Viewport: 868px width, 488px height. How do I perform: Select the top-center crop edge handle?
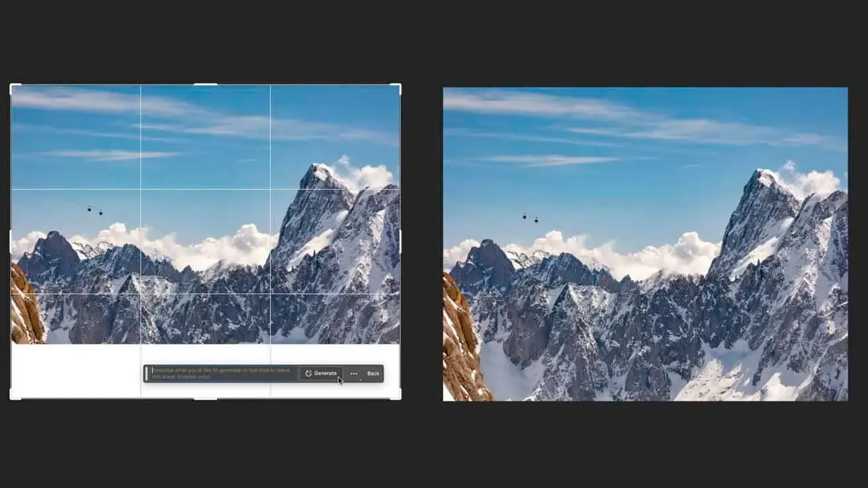(x=205, y=85)
